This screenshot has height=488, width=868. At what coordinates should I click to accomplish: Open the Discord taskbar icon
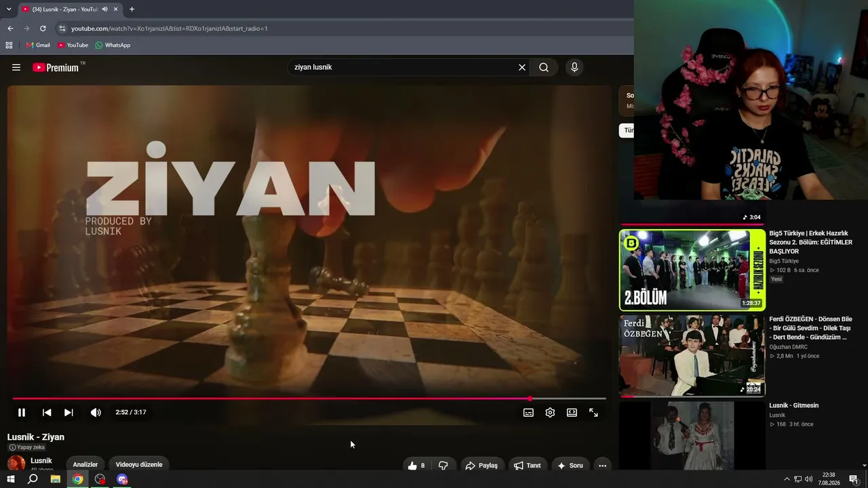pos(122,479)
